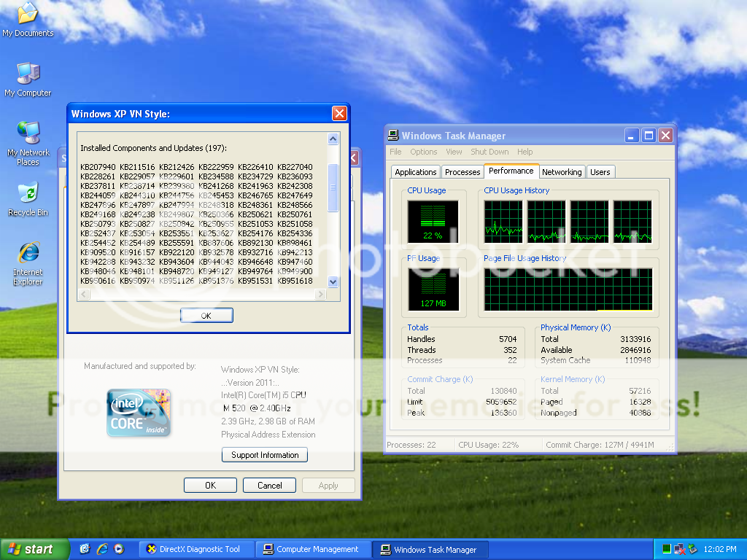Click the KB207940 entry in the updates list
The width and height of the screenshot is (747, 560).
click(98, 167)
